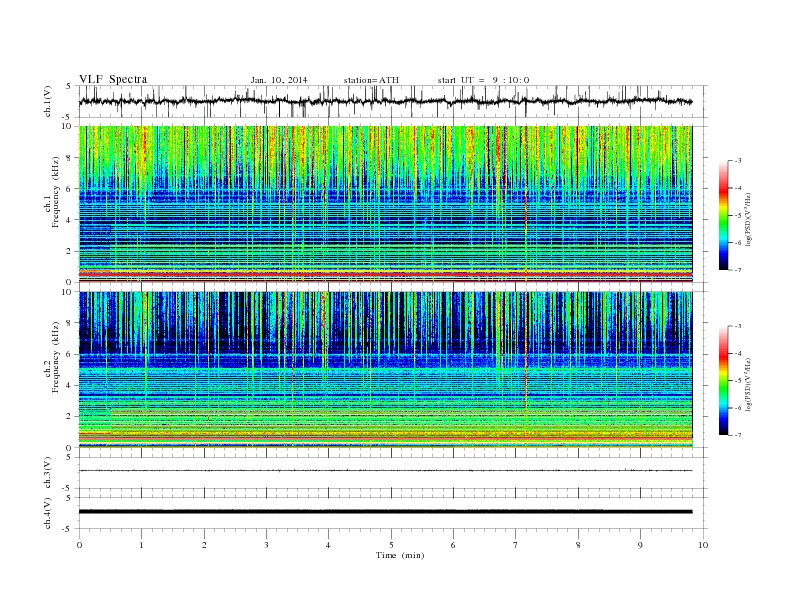The height and width of the screenshot is (612, 792).
Task: Click inside the ch.1 spectrogram panel
Action: click(x=385, y=204)
